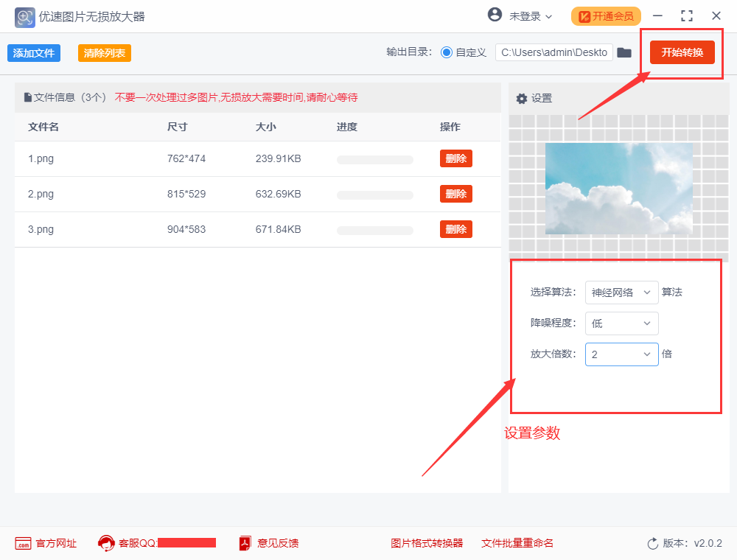Image resolution: width=737 pixels, height=560 pixels.
Task: Open the 放大倍数 dropdown
Action: 621,354
